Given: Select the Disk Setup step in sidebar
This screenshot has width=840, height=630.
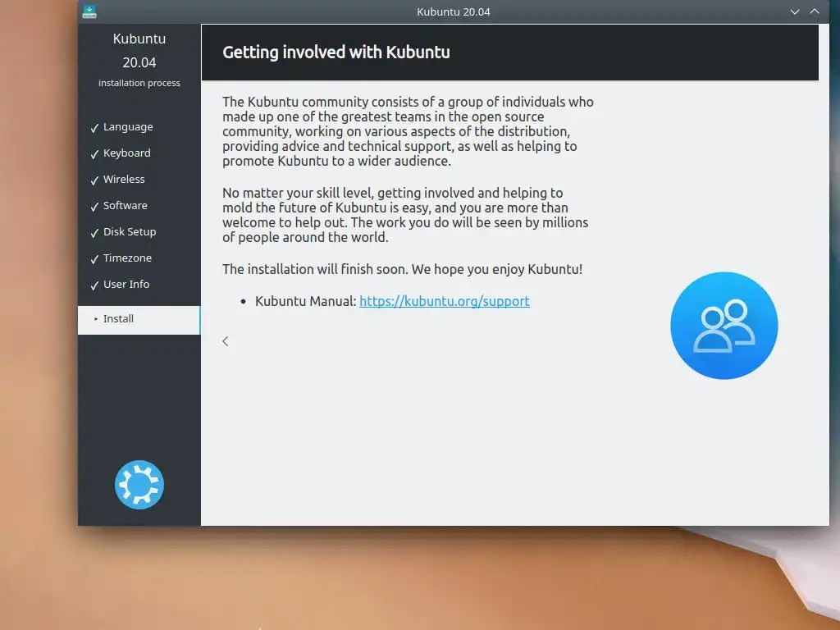Looking at the screenshot, I should click(130, 232).
